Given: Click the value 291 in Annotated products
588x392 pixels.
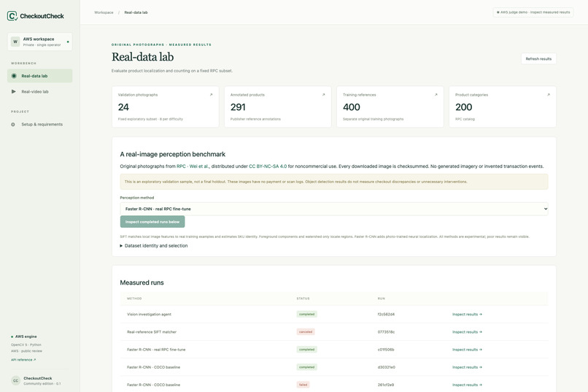Looking at the screenshot, I should tap(238, 107).
